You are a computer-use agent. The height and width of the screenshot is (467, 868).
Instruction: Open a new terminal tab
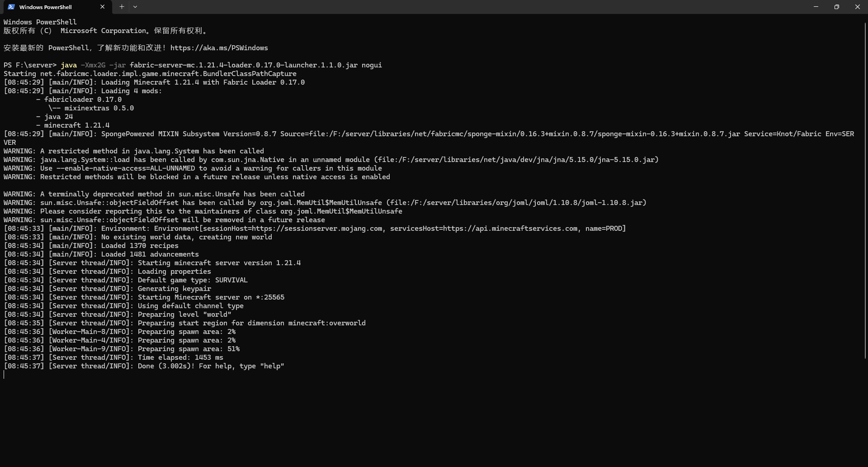[122, 7]
